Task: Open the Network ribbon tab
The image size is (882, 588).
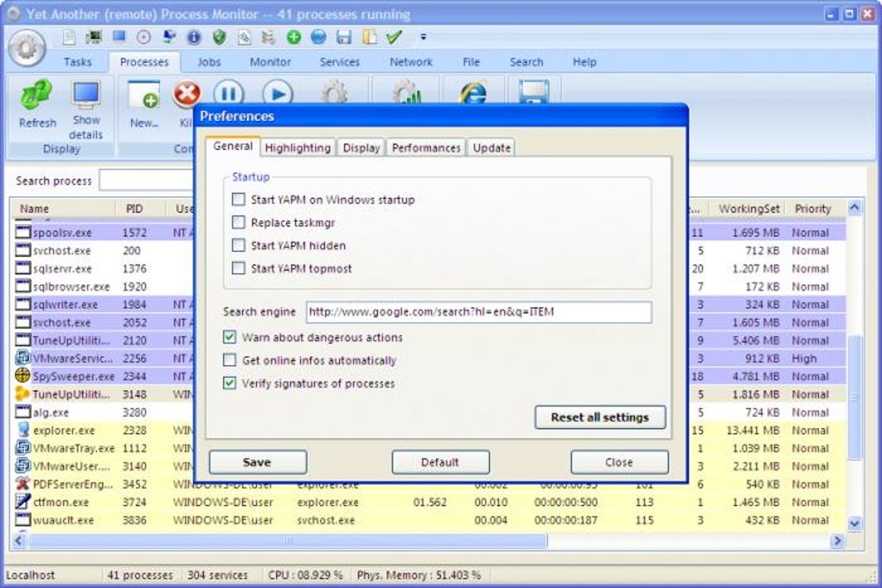Action: (x=412, y=62)
